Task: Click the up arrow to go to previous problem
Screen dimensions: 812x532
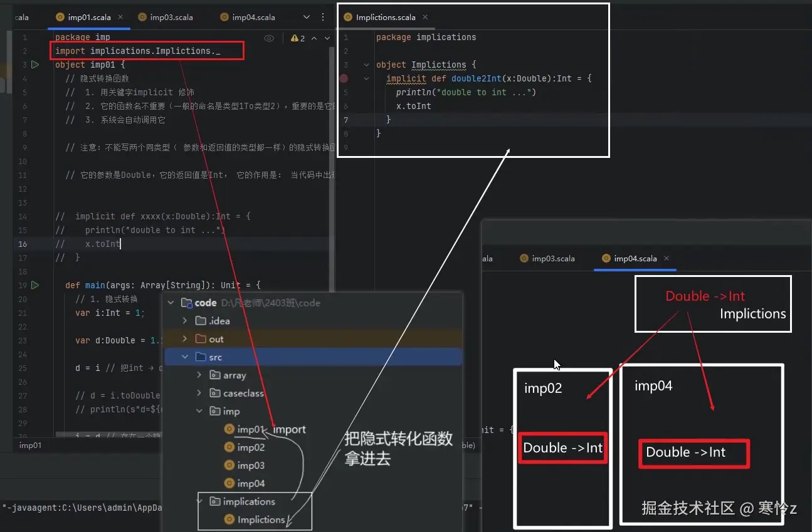Action: tap(314, 38)
